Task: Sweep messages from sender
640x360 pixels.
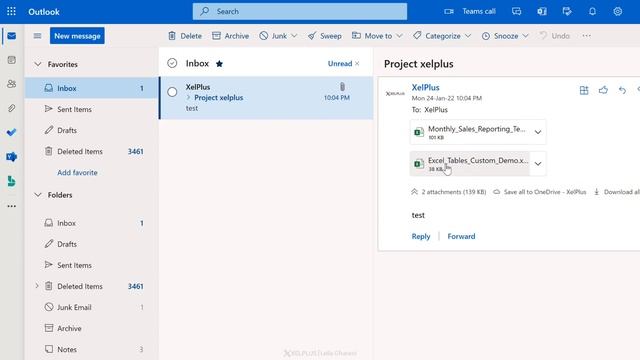Action: coord(324,36)
